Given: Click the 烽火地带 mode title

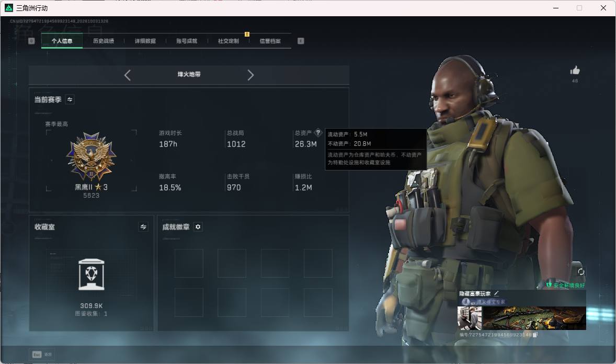Looking at the screenshot, I should coord(189,74).
